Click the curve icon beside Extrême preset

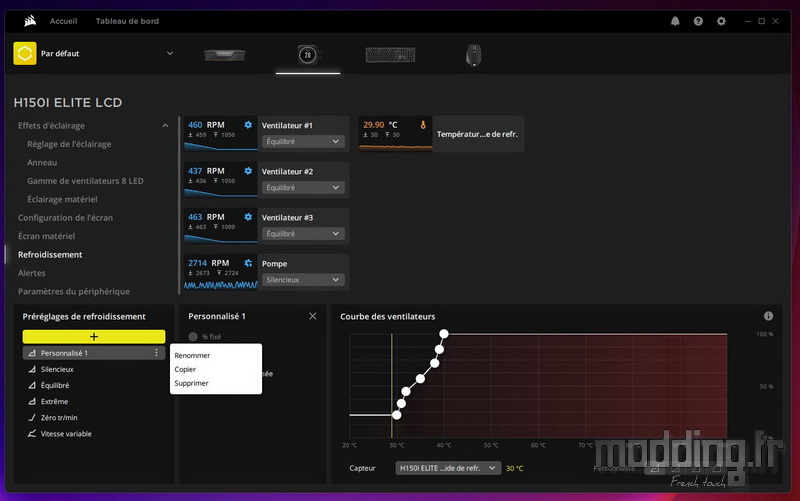tap(32, 401)
